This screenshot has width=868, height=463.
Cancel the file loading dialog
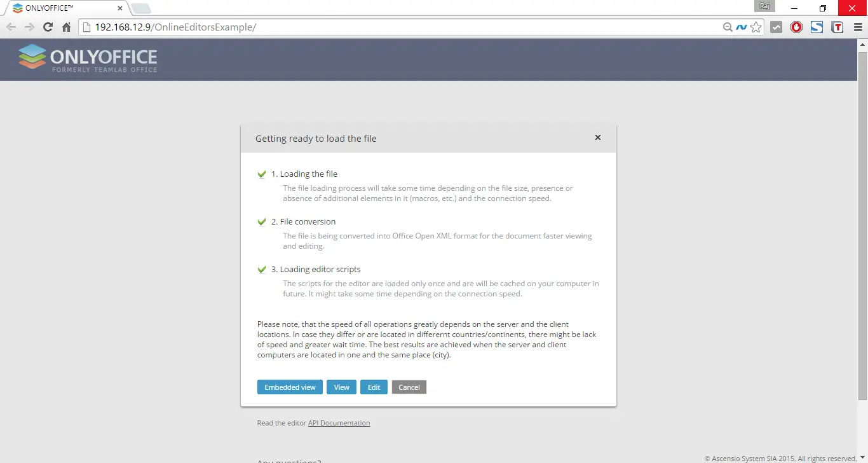tap(409, 387)
